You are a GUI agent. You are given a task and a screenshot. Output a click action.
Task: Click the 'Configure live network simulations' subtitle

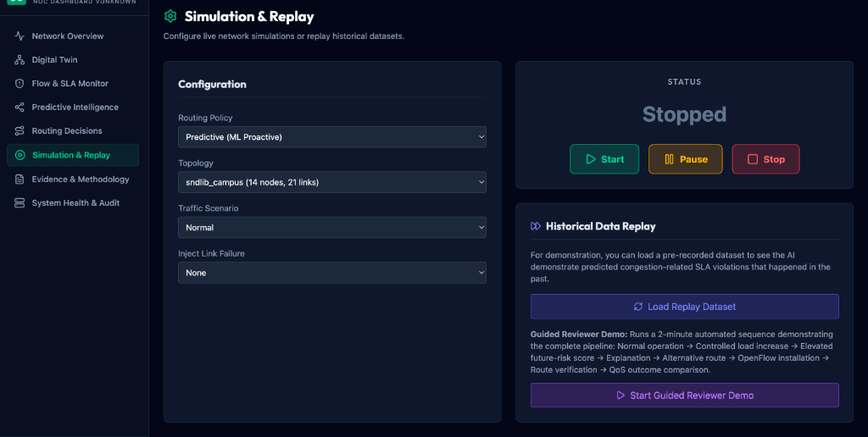284,36
